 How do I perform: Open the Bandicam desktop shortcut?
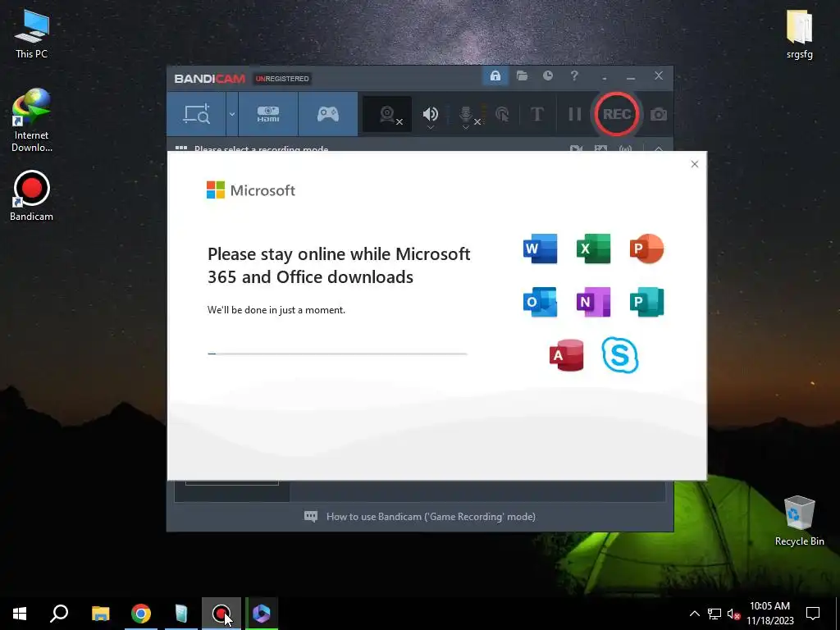pos(31,195)
